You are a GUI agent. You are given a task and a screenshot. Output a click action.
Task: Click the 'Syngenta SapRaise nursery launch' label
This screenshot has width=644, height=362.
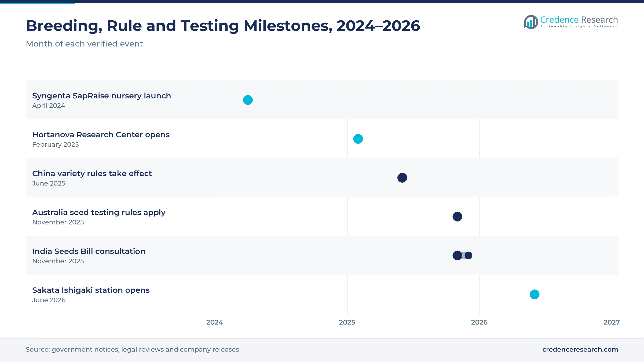[x=101, y=96]
